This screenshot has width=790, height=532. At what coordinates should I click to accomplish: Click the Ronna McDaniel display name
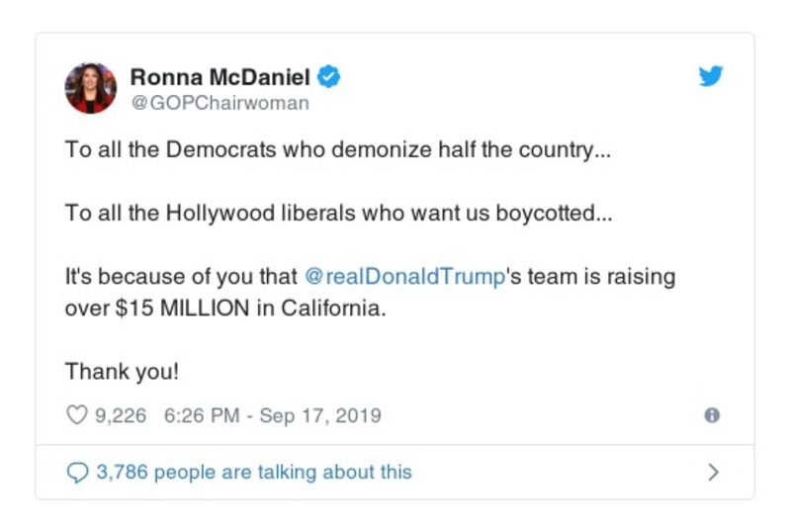click(x=220, y=76)
